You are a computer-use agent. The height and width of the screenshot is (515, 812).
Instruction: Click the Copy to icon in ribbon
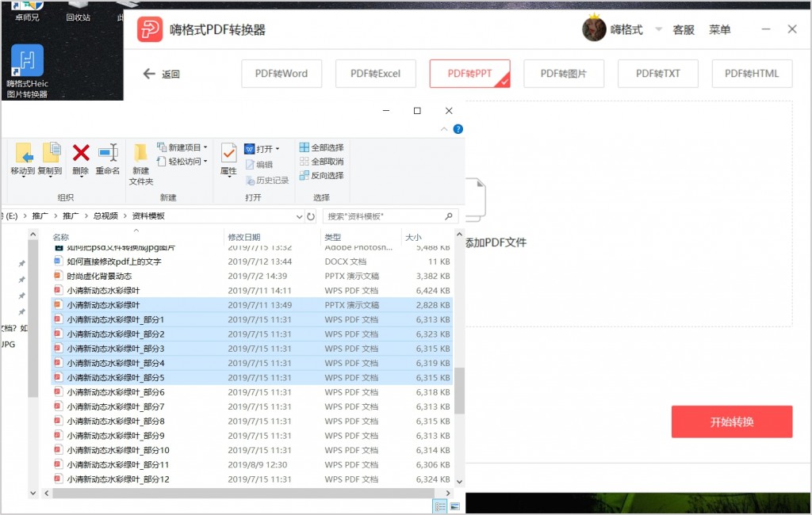coord(51,153)
